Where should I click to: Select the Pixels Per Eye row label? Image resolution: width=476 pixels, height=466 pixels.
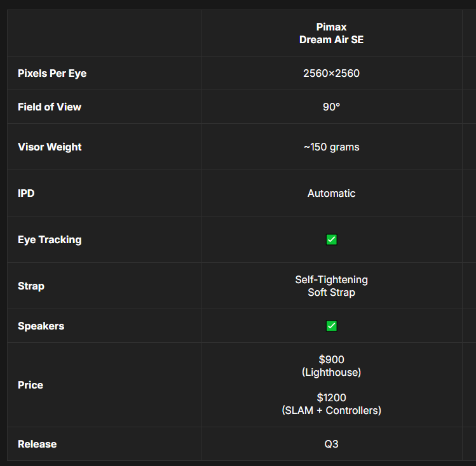point(52,74)
